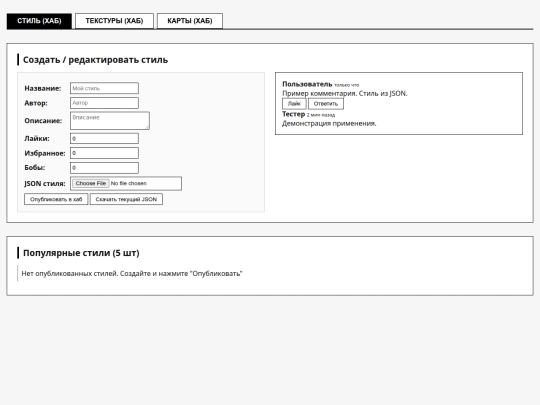
Task: Click the Опубликовать в хаб button
Action: [56, 199]
